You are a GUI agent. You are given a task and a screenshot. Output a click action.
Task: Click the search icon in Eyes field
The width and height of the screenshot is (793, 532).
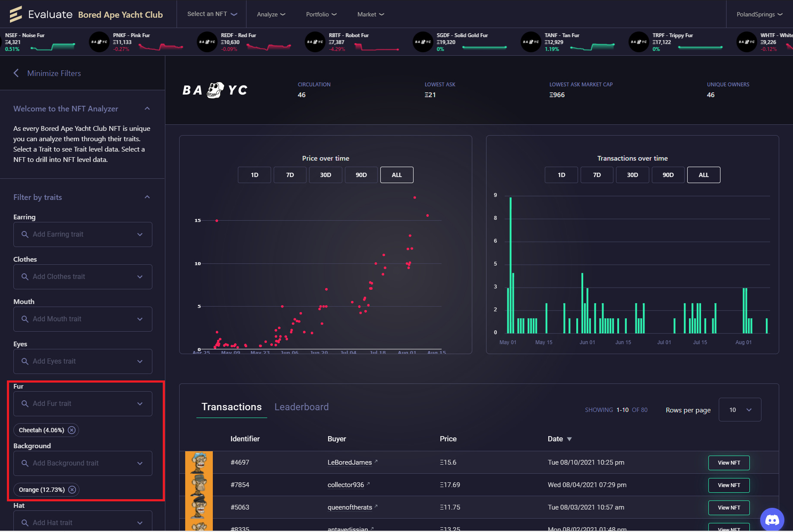(25, 361)
